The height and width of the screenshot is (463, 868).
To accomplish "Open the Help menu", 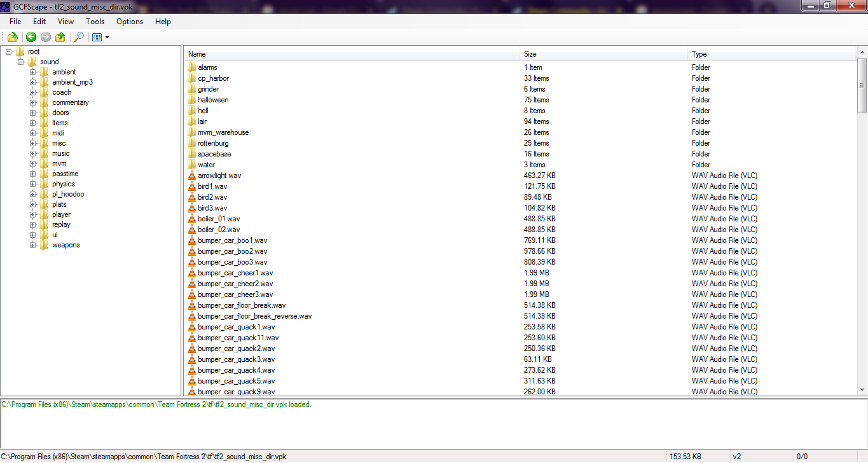I will pos(163,22).
